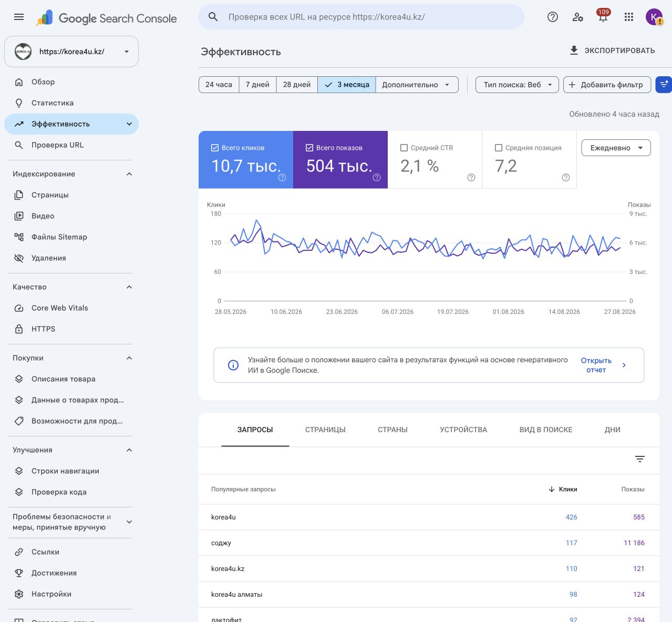Enable Средняя позиция metric checkbox

tap(499, 148)
